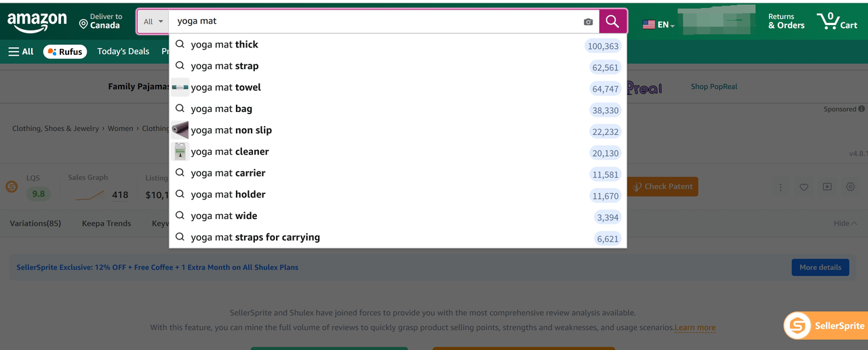Viewport: 868px width, 350px height.
Task: Click Family Pajamas ad text
Action: pyautogui.click(x=139, y=87)
